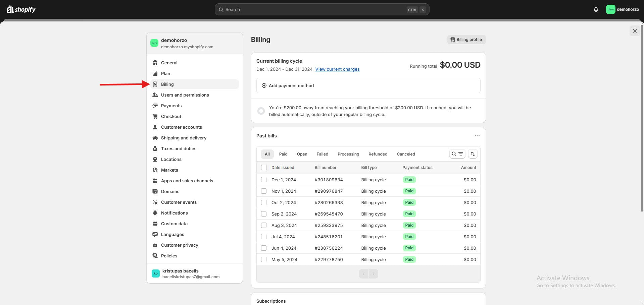The height and width of the screenshot is (305, 644).
Task: Open the Shipping and delivery truck icon
Action: [x=155, y=138]
